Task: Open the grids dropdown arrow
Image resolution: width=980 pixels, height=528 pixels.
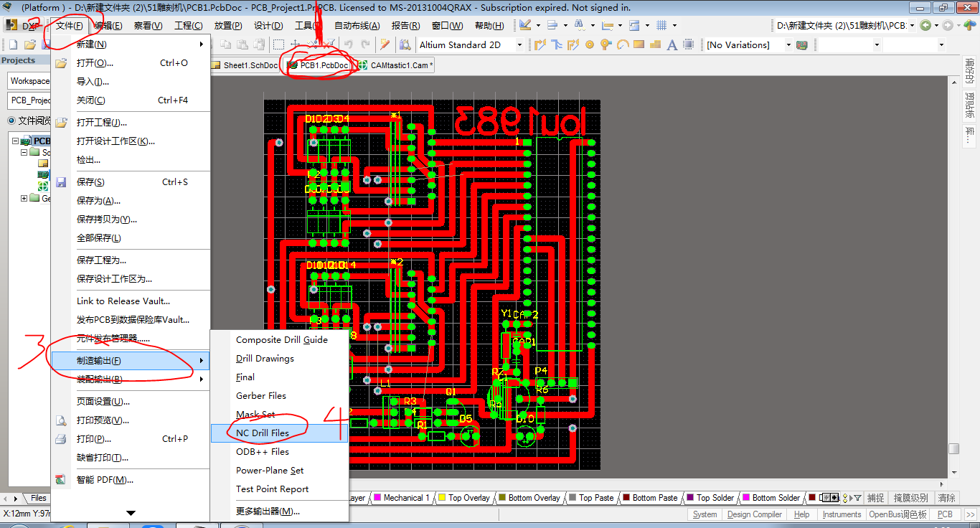Action: click(674, 25)
